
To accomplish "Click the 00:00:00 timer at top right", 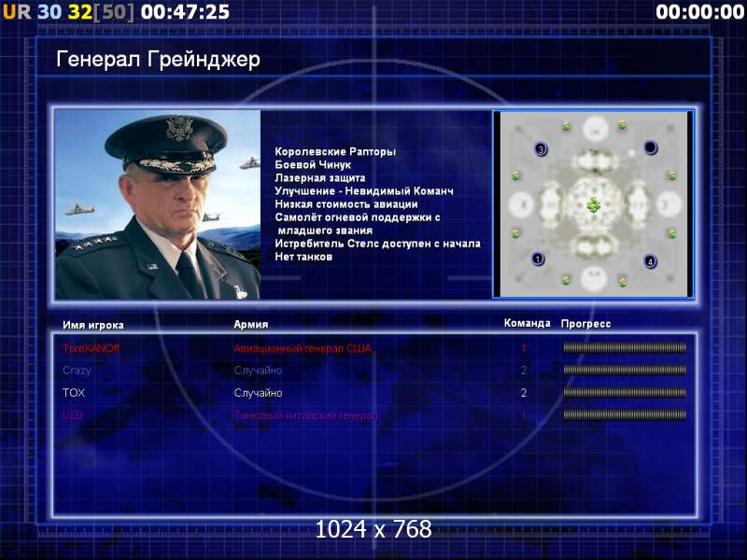I will pos(699,11).
